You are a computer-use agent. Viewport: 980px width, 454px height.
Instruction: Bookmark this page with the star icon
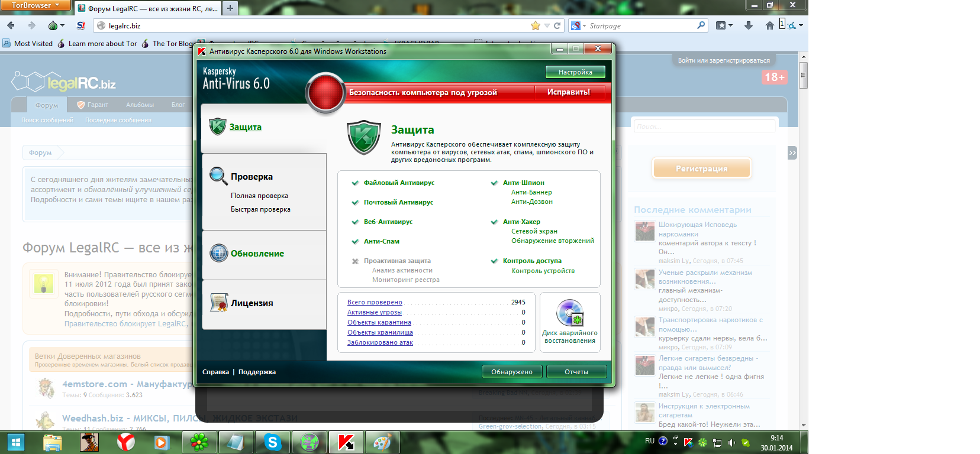[x=536, y=25]
